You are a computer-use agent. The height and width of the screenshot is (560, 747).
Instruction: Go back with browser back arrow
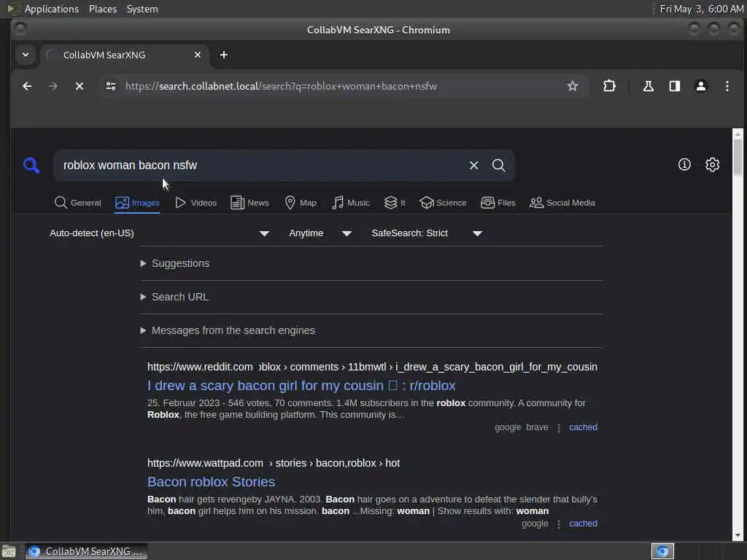pos(27,86)
